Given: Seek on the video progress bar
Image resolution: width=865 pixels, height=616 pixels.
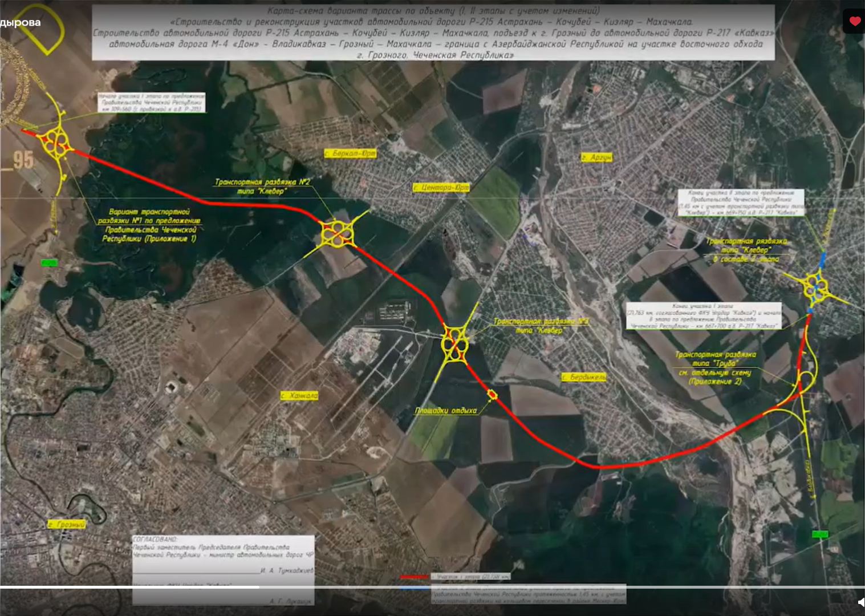Looking at the screenshot, I should (x=432, y=587).
